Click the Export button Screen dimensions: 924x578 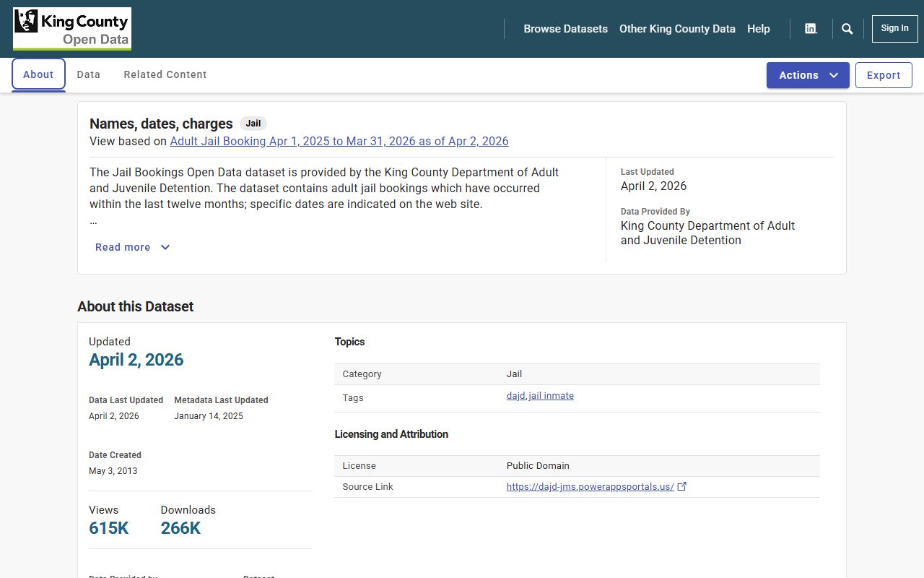coord(884,75)
